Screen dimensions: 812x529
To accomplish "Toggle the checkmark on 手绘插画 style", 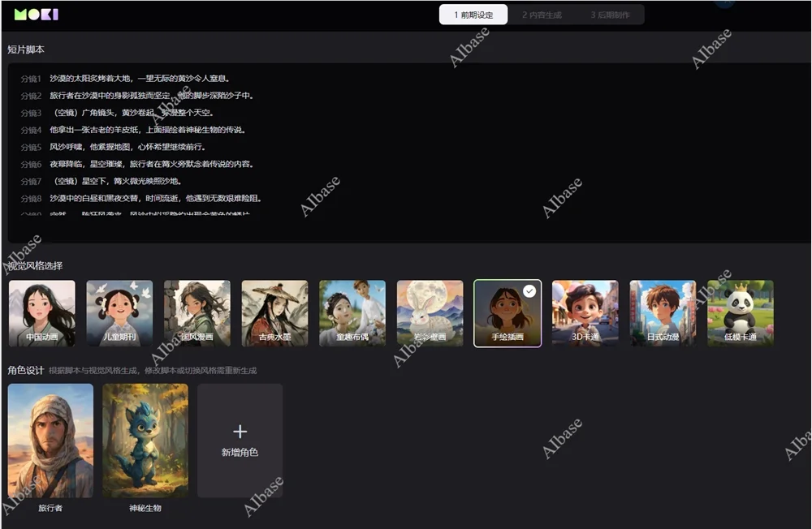I will [529, 291].
